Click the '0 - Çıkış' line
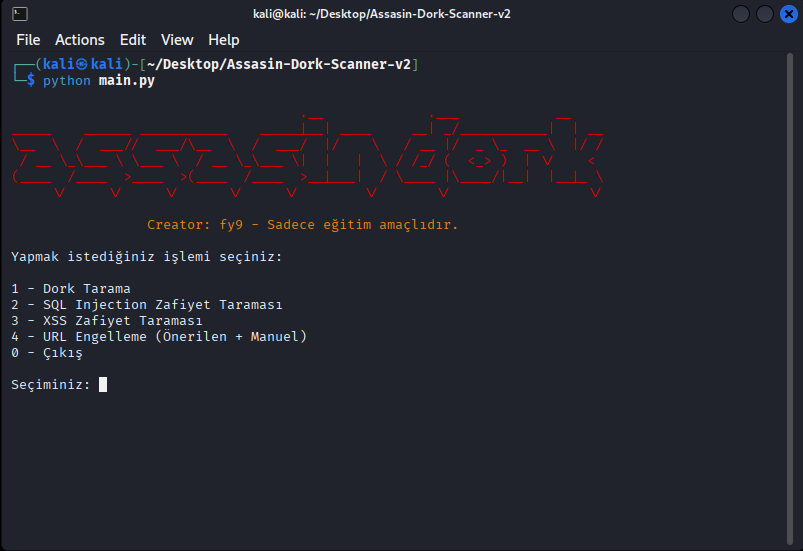803x551 pixels. 47,353
